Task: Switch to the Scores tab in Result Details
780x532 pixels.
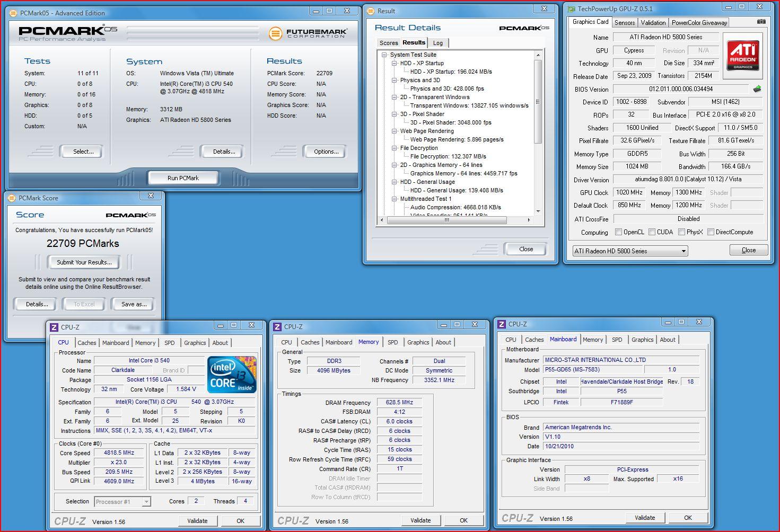Action: (389, 43)
